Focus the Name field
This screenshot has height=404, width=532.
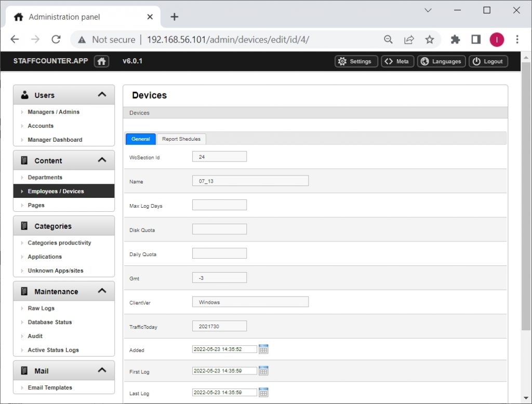(x=250, y=181)
